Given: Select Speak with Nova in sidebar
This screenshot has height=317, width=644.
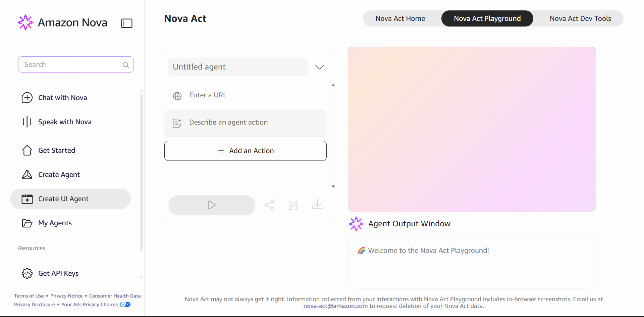Looking at the screenshot, I should (64, 122).
